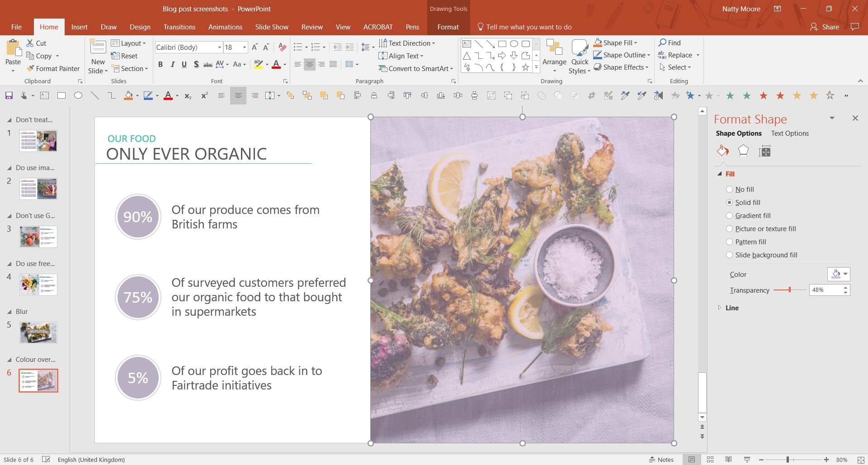Apply Italic formatting
The height and width of the screenshot is (465, 868).
click(172, 65)
